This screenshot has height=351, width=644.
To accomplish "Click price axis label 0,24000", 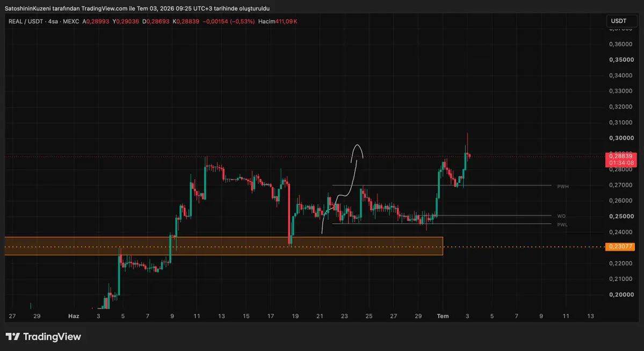I will [620, 232].
